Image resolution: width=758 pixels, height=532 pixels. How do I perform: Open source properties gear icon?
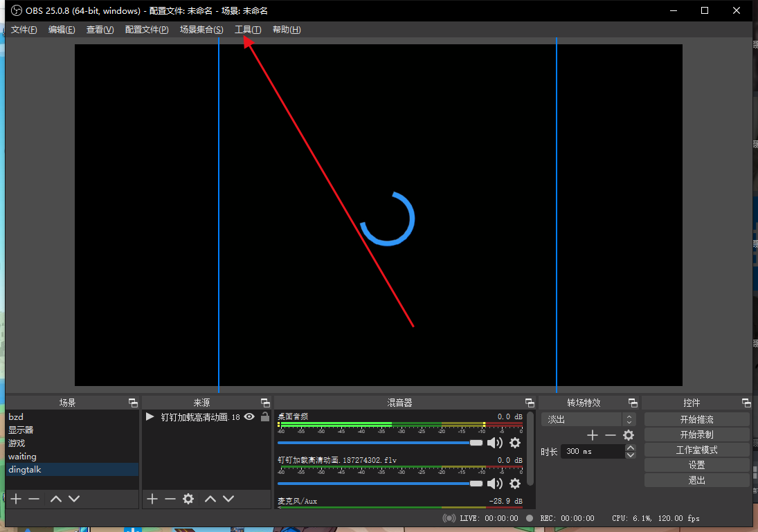[188, 499]
